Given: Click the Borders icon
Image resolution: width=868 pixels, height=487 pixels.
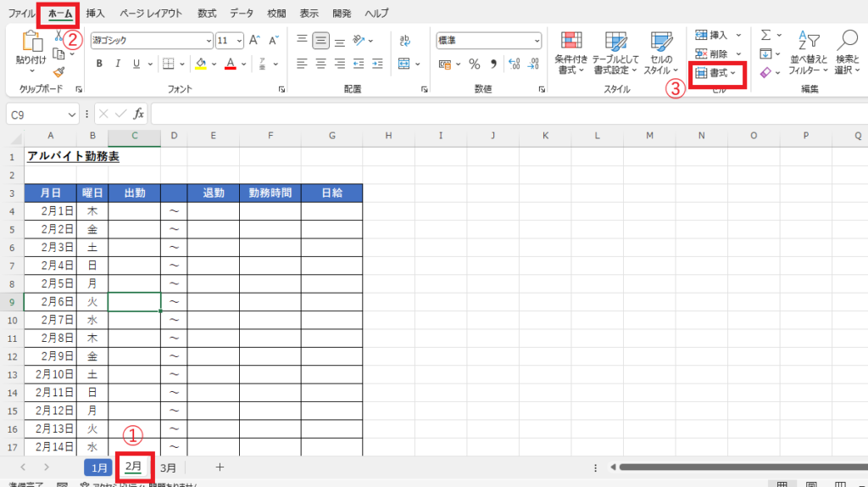Looking at the screenshot, I should coord(169,64).
